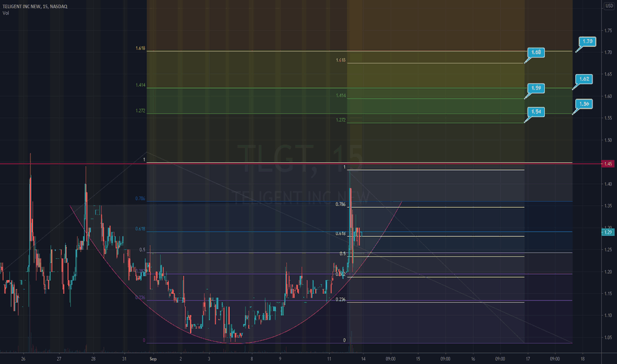617x364 pixels.
Task: Click the 1.35 price axis tick
Action: tap(608, 206)
